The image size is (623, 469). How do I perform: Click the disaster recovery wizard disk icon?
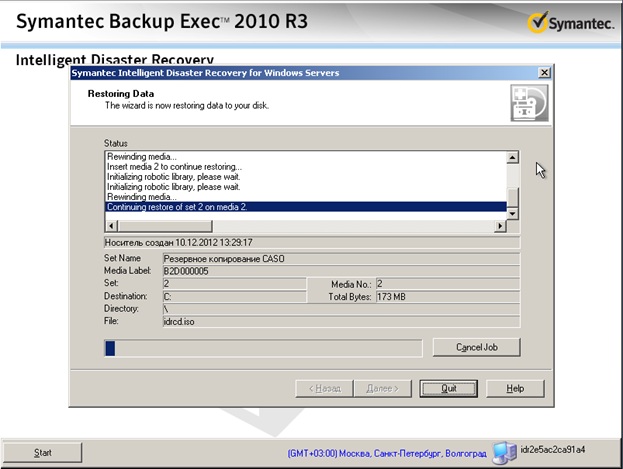point(530,103)
